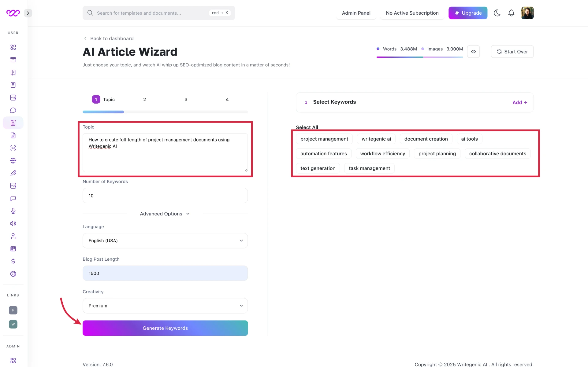Click the words and images usage progress bar
This screenshot has height=367, width=588.
click(419, 57)
